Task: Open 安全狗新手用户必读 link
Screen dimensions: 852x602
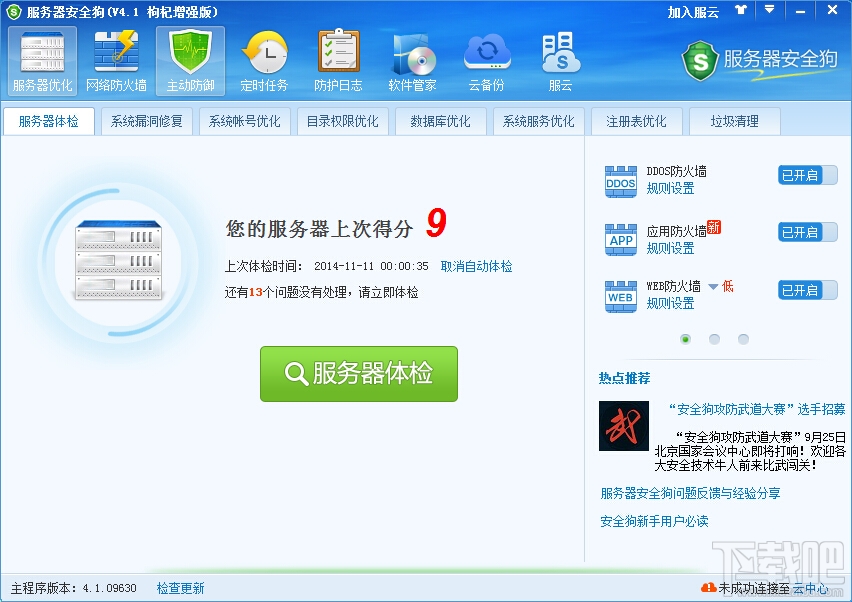Action: (x=654, y=522)
